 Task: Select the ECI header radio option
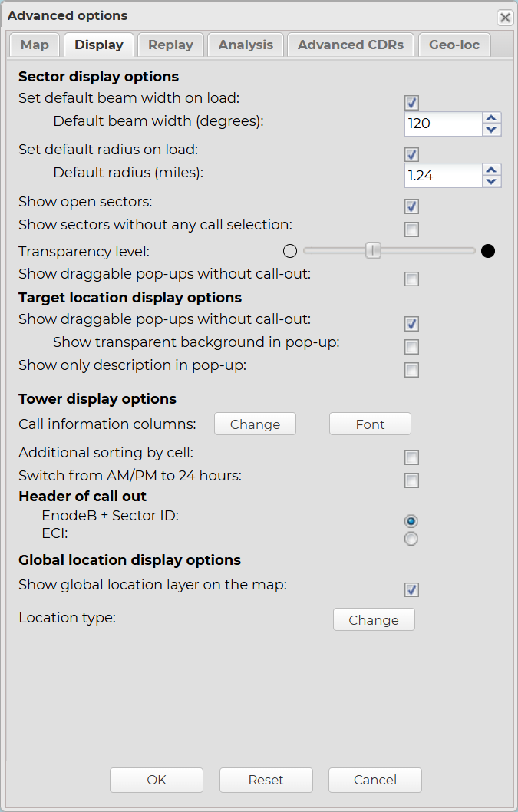coord(411,539)
